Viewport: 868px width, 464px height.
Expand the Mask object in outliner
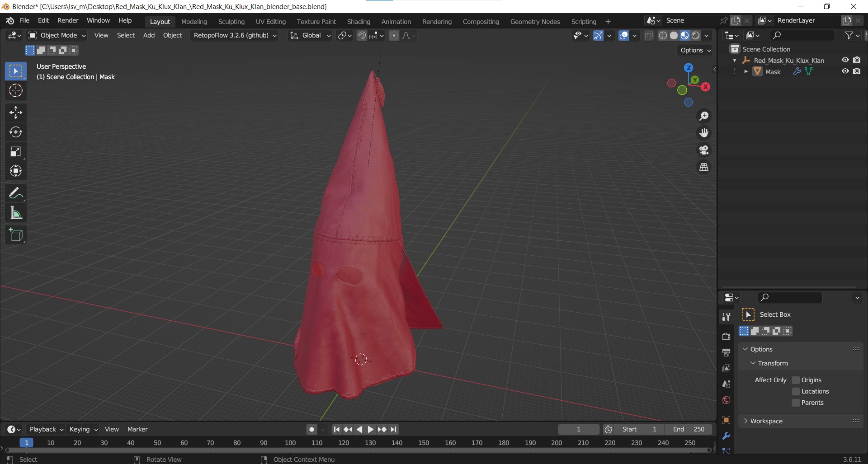tap(745, 71)
